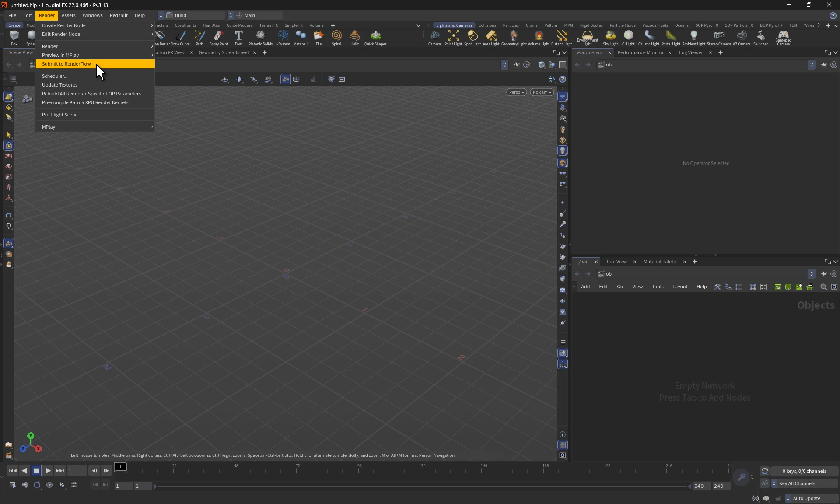Viewport: 840px width, 504px height.
Task: Click the Play forward button
Action: (x=48, y=471)
